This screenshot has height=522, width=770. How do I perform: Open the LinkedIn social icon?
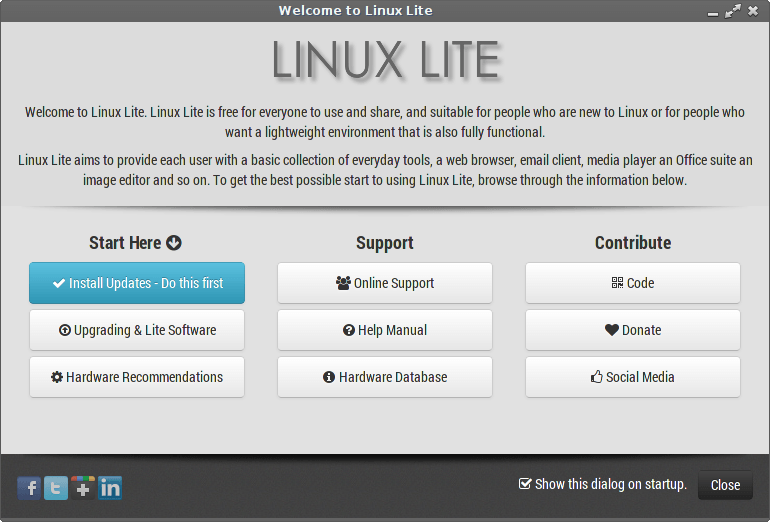[110, 488]
